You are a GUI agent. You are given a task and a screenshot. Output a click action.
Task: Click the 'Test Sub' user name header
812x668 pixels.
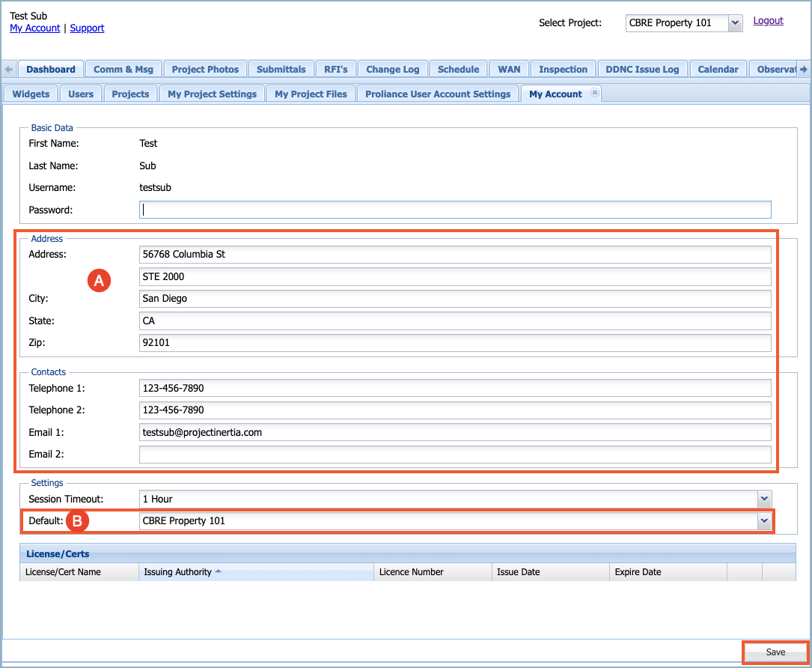(28, 16)
